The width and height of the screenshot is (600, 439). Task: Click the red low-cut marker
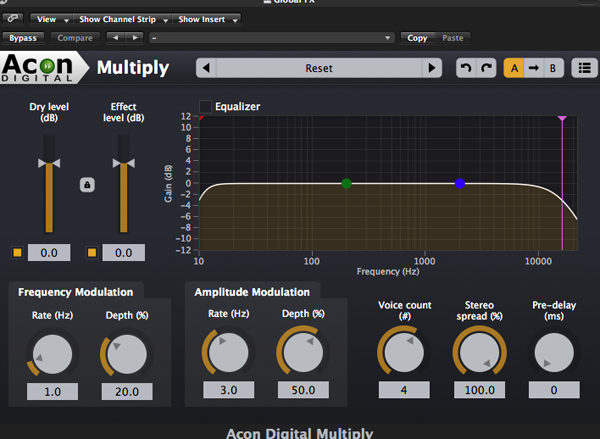(x=201, y=118)
